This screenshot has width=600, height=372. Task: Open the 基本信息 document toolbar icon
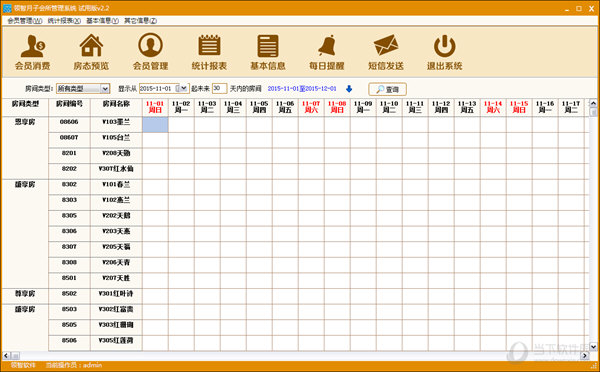click(x=268, y=52)
